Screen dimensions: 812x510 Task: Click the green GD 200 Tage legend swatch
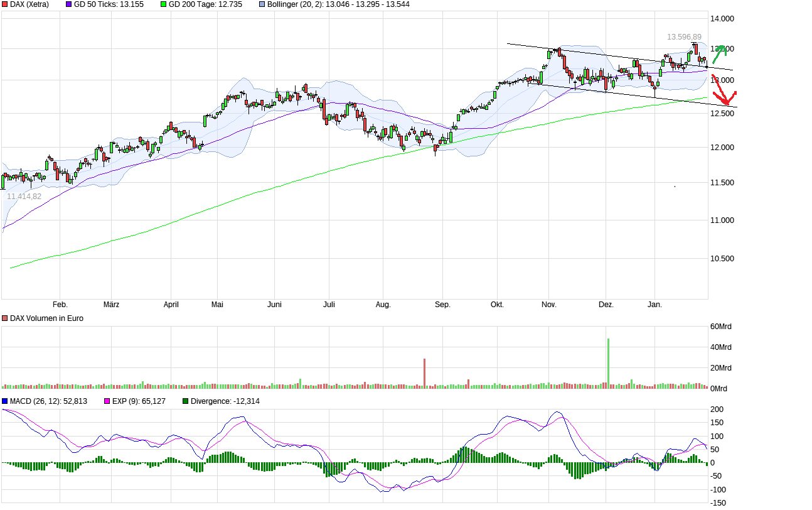click(164, 4)
